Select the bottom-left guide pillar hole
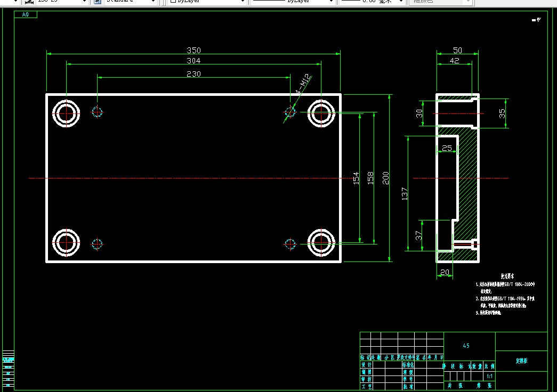The height and width of the screenshot is (392, 557). point(66,242)
